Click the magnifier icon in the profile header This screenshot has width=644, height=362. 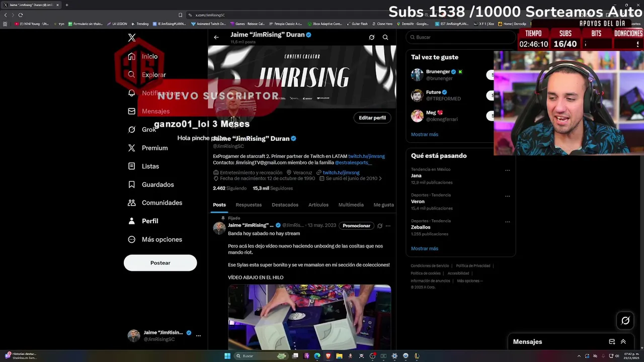coord(385,37)
